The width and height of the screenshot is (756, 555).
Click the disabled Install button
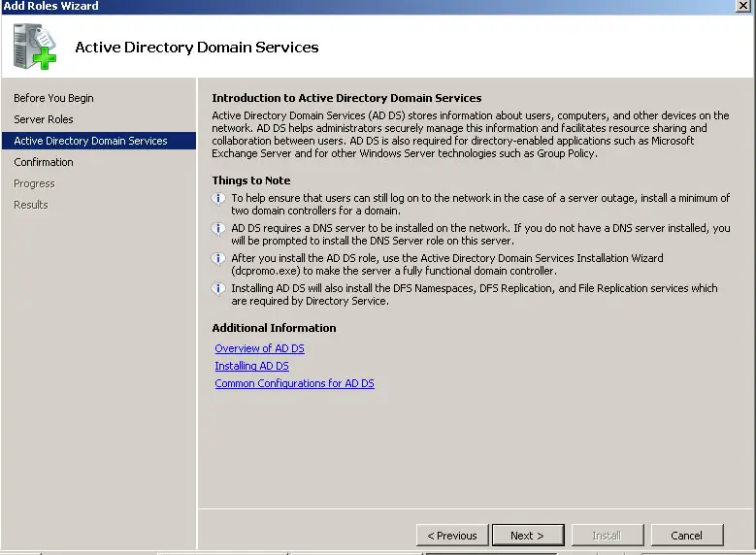[606, 535]
